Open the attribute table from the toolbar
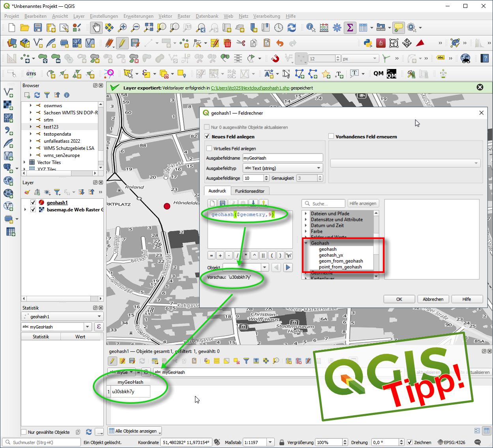This screenshot has width=493, height=448. point(363,28)
